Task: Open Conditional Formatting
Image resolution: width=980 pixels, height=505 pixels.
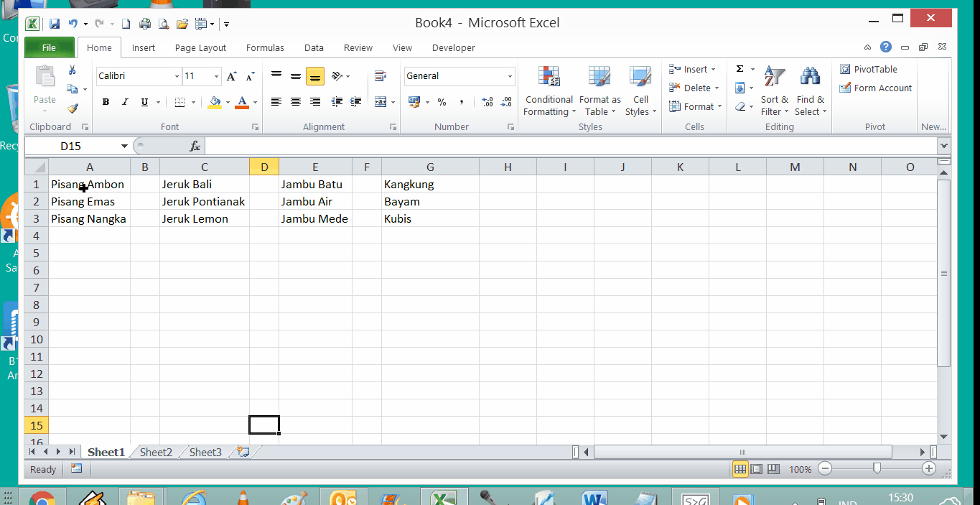Action: click(x=549, y=89)
